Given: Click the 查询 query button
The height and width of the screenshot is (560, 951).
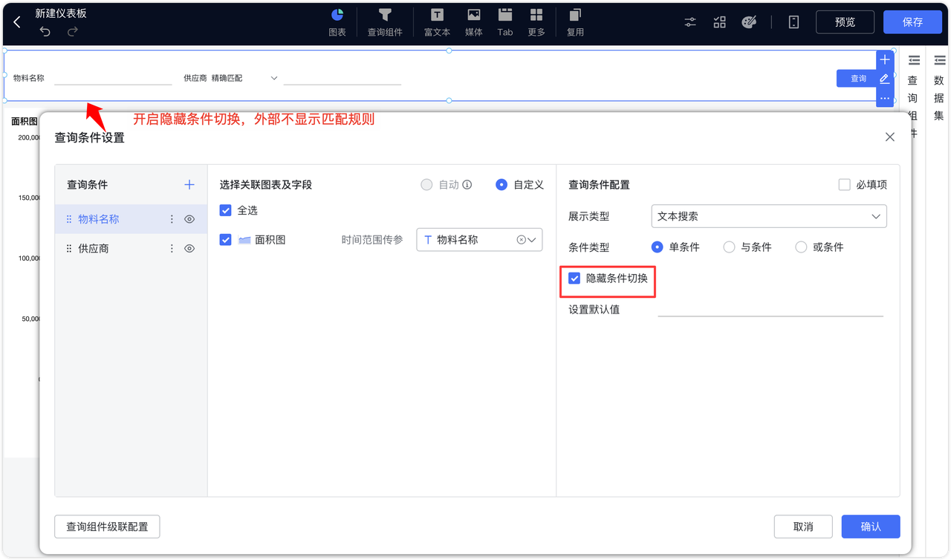Looking at the screenshot, I should tap(858, 78).
